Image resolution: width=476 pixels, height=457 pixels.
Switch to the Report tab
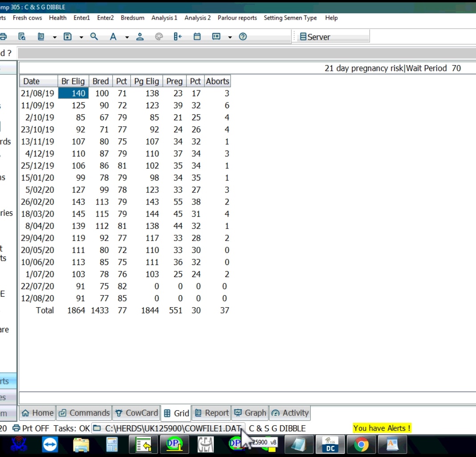[212, 413]
